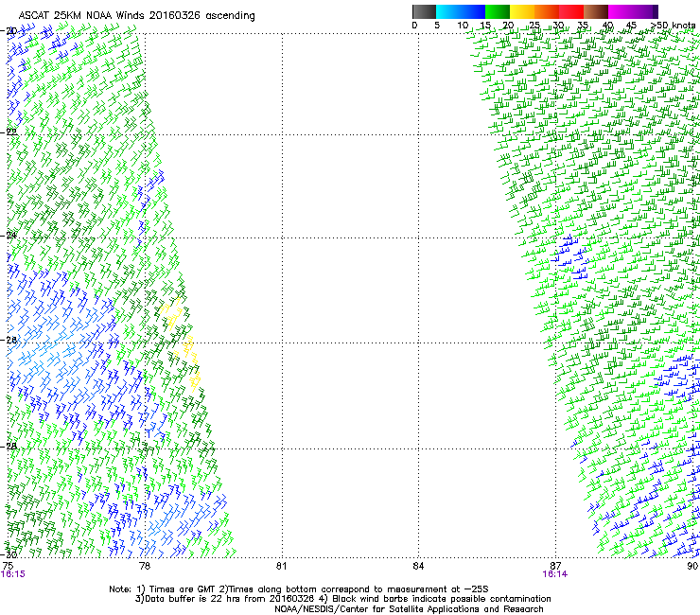Click the '-20' latitude label
This screenshot has width=700, height=615.
point(9,30)
